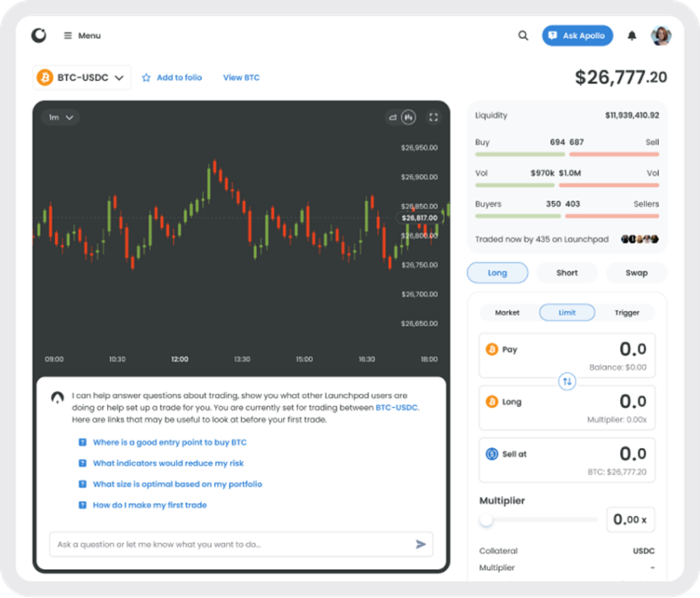This screenshot has width=700, height=598.
Task: Click the Ask Apollo button
Action: click(577, 35)
